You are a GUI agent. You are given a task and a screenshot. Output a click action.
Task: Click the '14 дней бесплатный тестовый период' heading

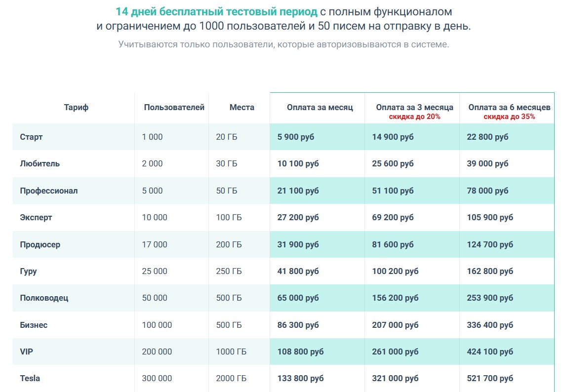[216, 11]
